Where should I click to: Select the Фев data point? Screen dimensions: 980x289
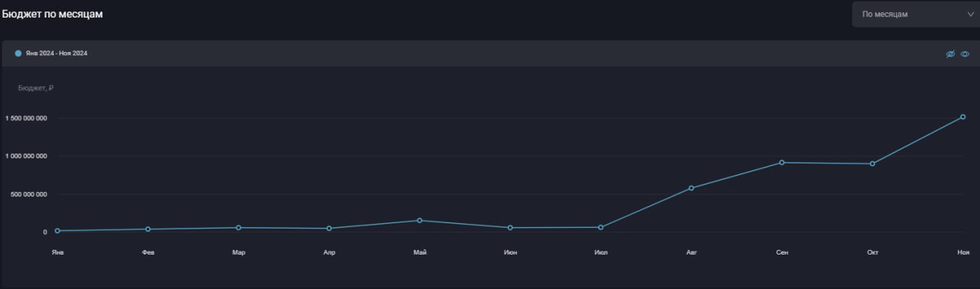pyautogui.click(x=148, y=229)
